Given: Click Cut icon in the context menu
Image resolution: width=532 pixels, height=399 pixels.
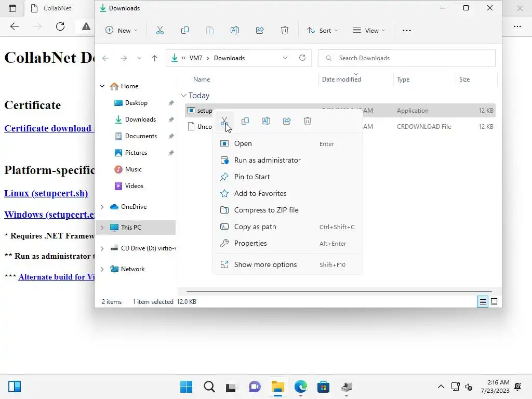Looking at the screenshot, I should [x=224, y=121].
